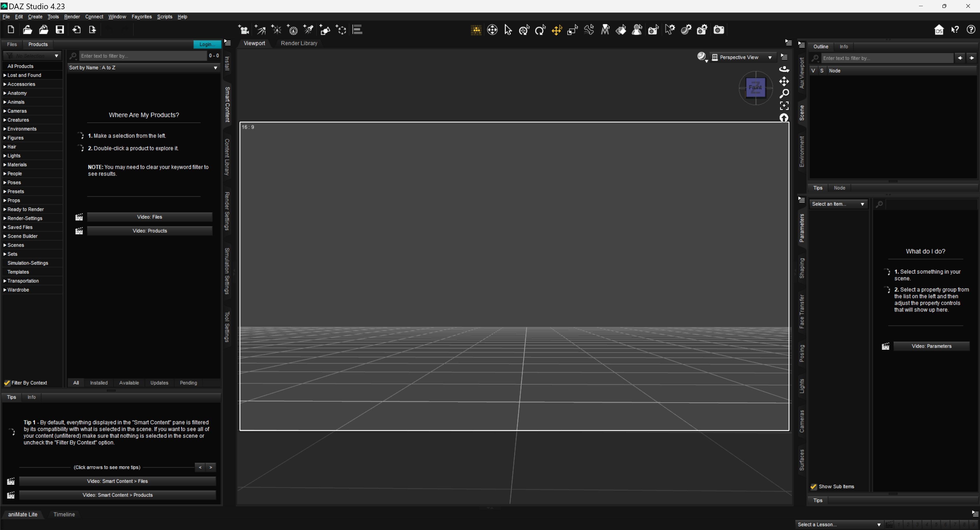The image size is (980, 530).
Task: Toggle the Show Sub Items checkbox
Action: click(x=814, y=487)
